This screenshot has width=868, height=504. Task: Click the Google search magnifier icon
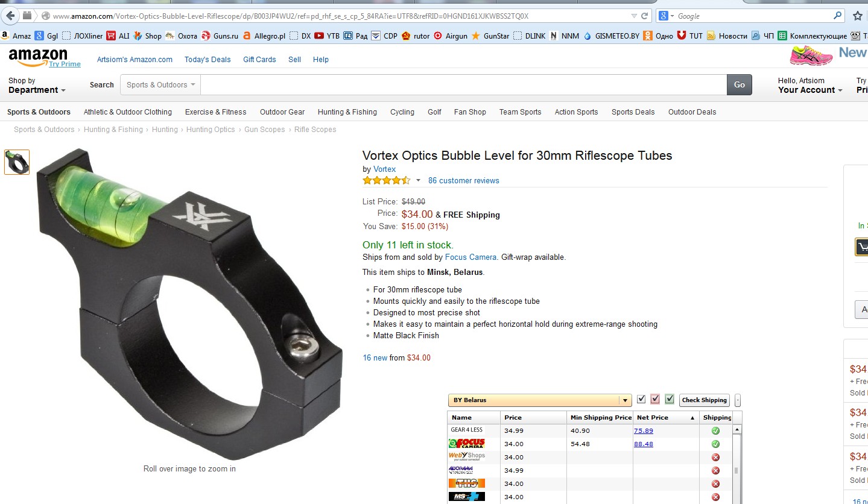(x=838, y=16)
